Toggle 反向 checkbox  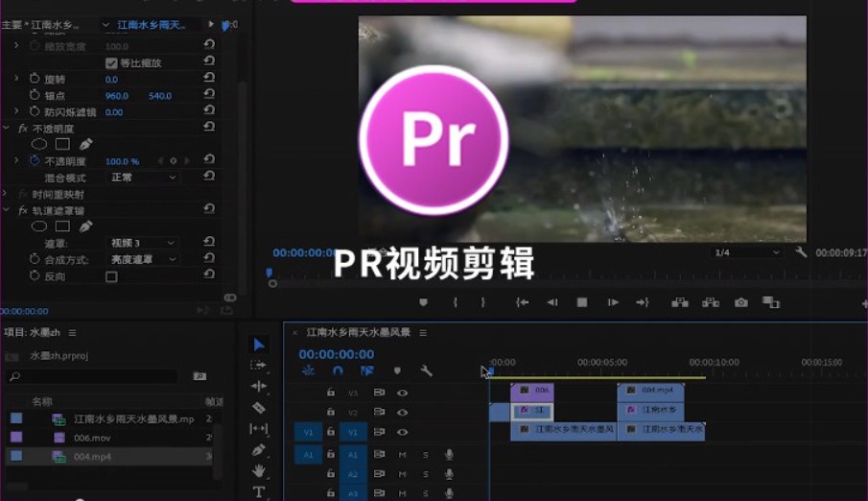[x=111, y=276]
